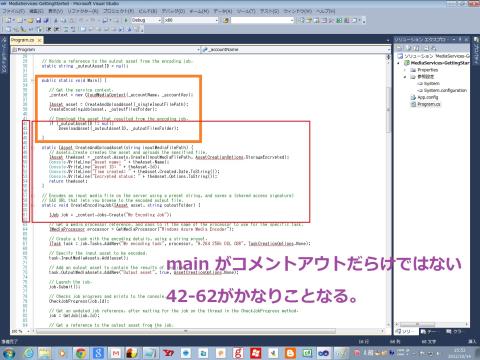The width and height of the screenshot is (480, 360).
Task: Open the 編集(E) menu
Action: [x=36, y=11]
